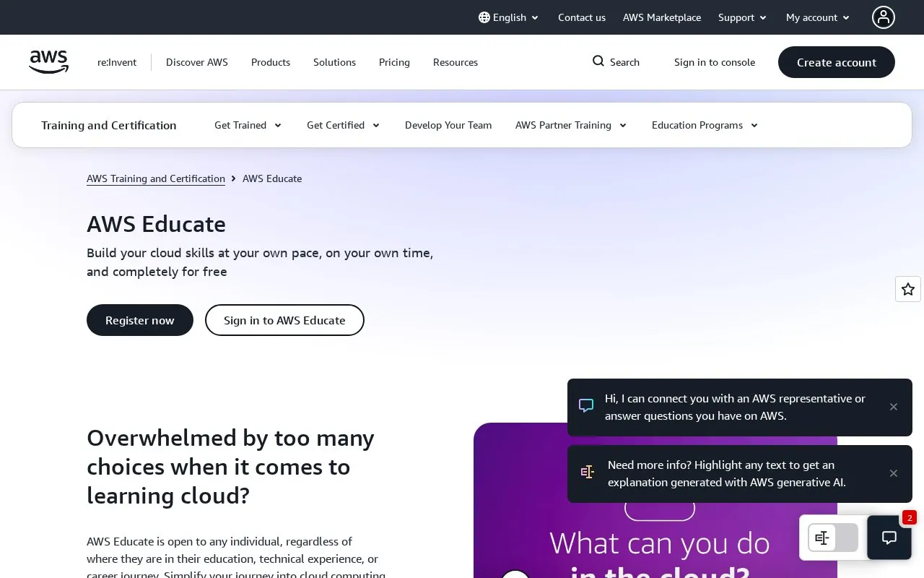Screen dimensions: 924x578
Task: Open the Pricing menu
Action: pos(394,62)
